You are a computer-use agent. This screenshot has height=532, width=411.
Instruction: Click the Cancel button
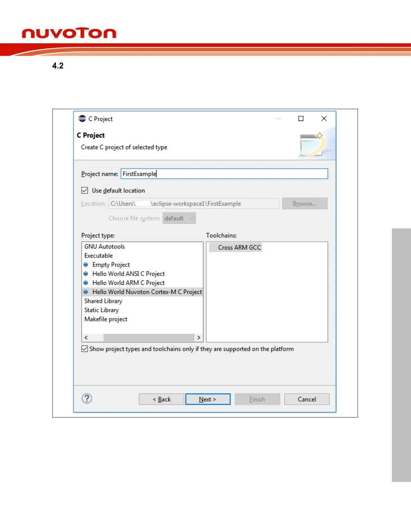(307, 399)
